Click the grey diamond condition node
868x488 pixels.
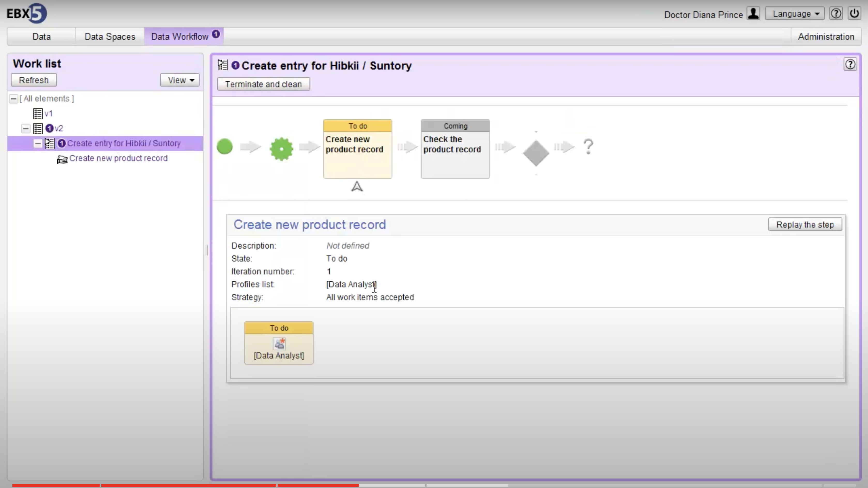click(x=536, y=153)
